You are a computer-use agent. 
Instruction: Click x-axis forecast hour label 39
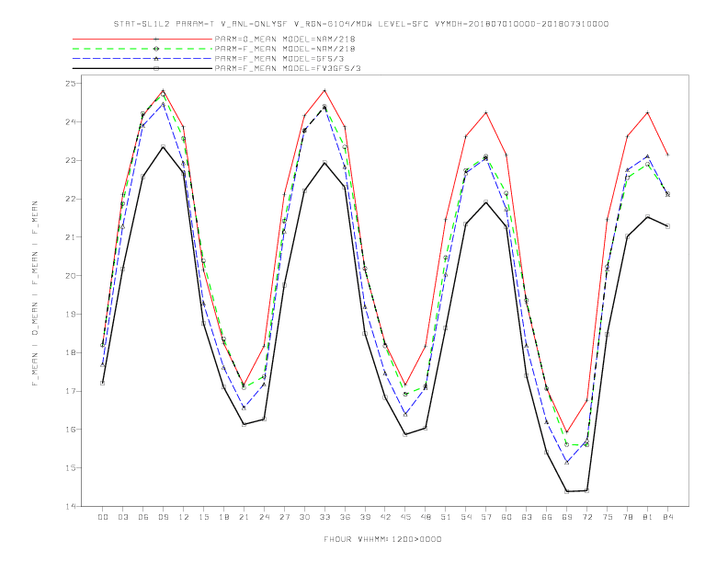[365, 517]
